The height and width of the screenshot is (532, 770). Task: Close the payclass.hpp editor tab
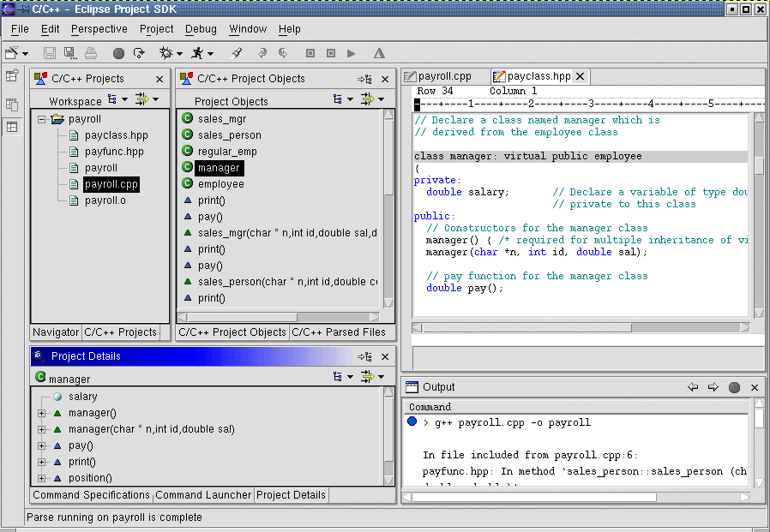[x=580, y=76]
